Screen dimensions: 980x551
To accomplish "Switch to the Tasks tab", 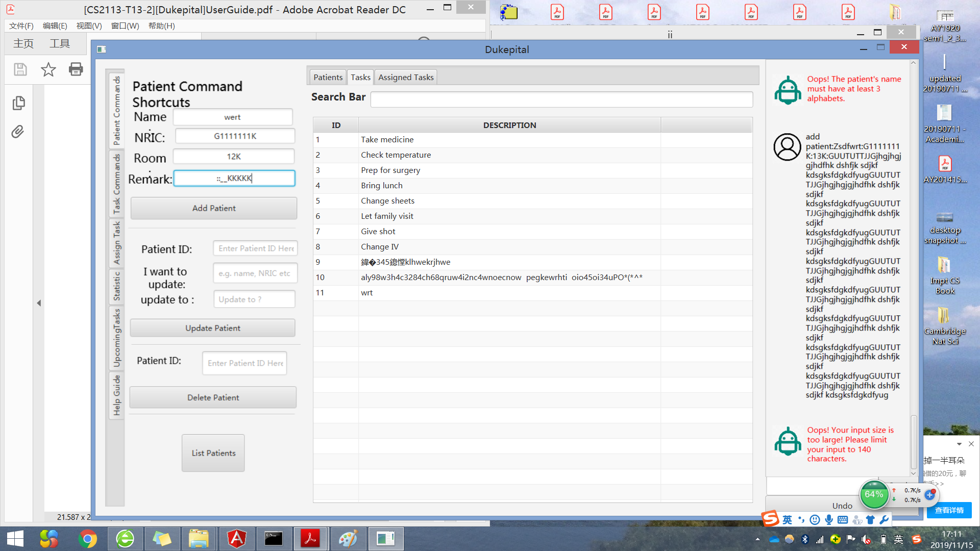I will click(x=360, y=77).
